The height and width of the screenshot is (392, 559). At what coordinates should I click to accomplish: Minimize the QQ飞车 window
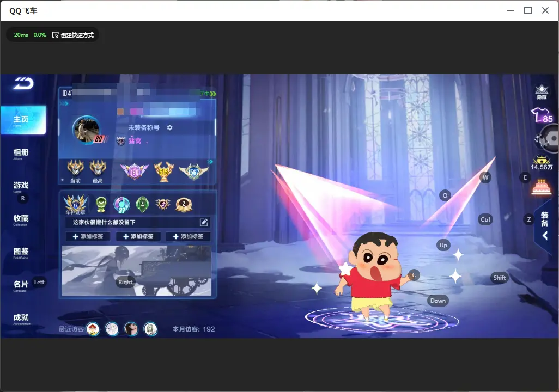[x=511, y=11]
